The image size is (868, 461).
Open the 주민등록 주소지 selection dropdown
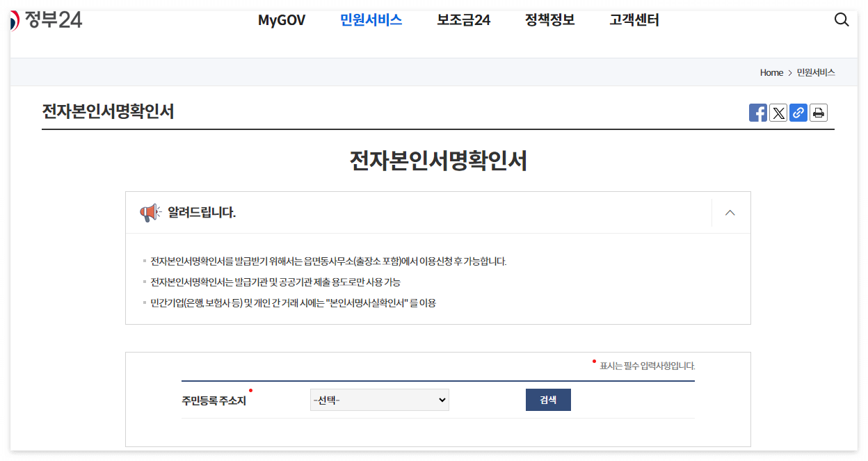379,399
